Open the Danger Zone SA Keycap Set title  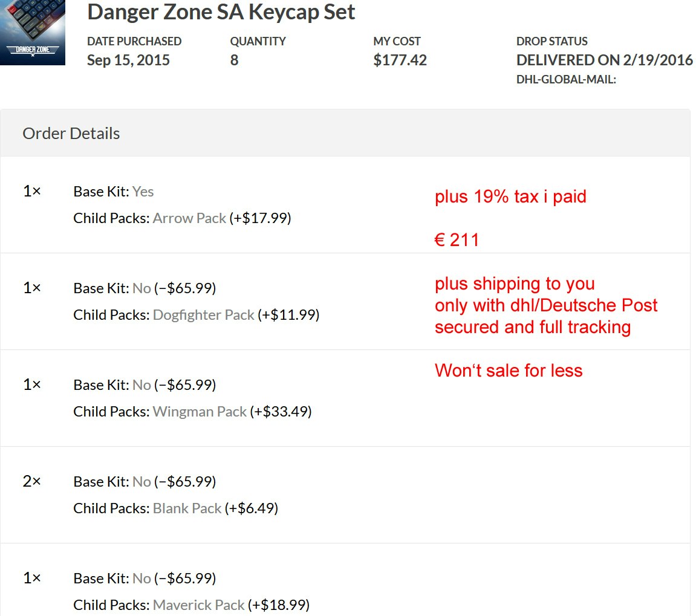coord(221,11)
